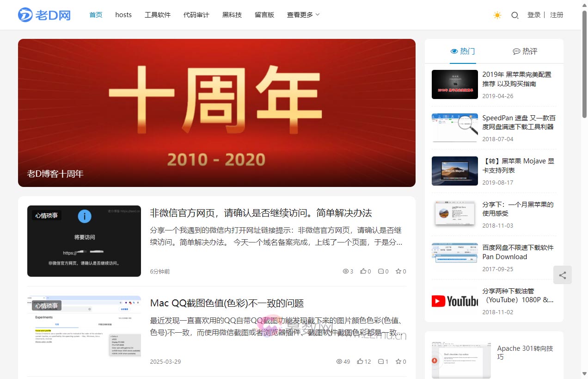Image resolution: width=588 pixels, height=379 pixels.
Task: Select the 热门 tab
Action: pyautogui.click(x=462, y=51)
